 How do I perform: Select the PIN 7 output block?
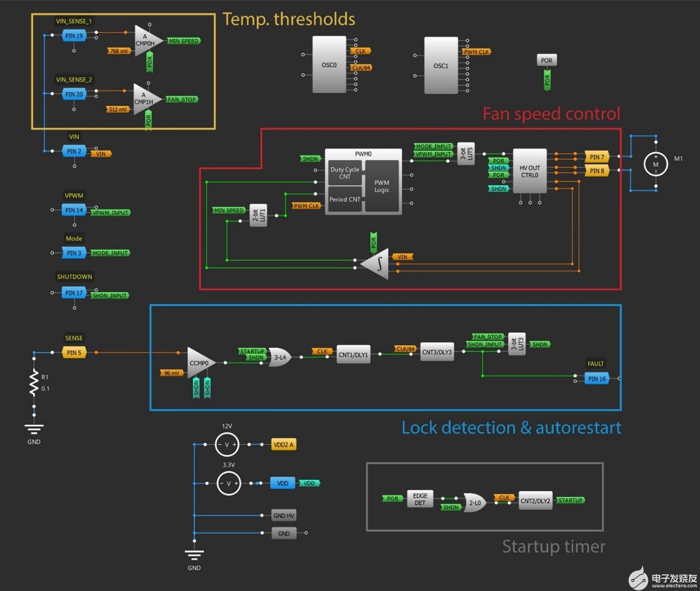pyautogui.click(x=597, y=157)
